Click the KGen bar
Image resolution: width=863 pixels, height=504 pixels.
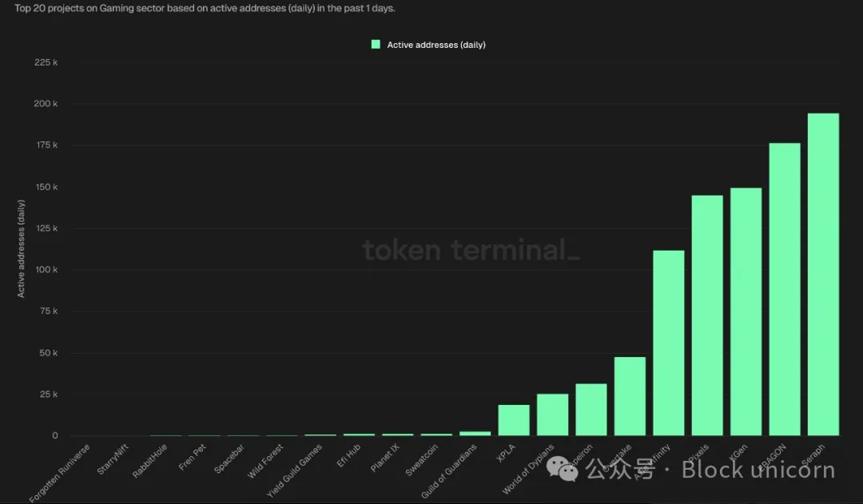(746, 312)
